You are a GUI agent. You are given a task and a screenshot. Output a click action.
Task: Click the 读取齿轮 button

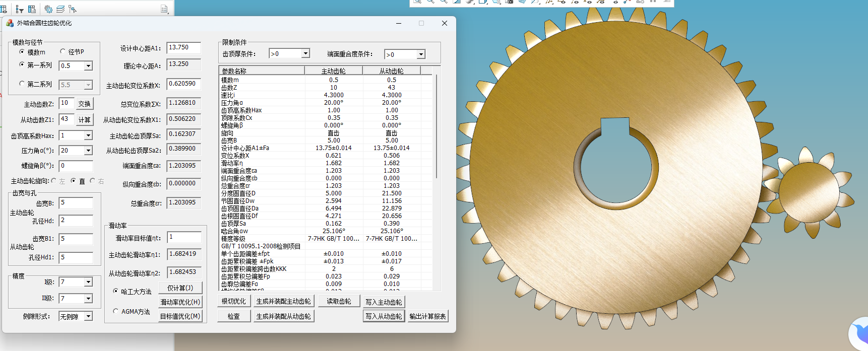coord(339,301)
